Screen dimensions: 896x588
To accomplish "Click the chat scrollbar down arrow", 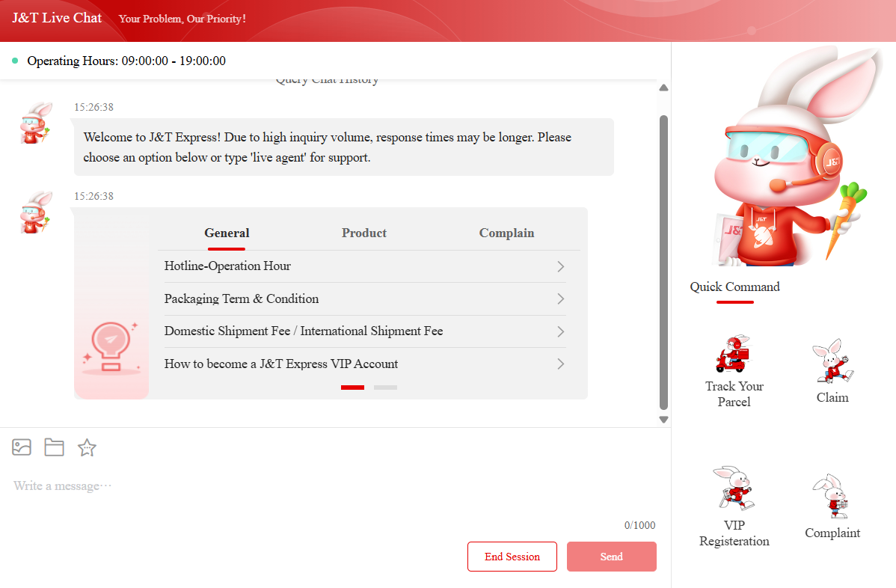I will point(663,420).
